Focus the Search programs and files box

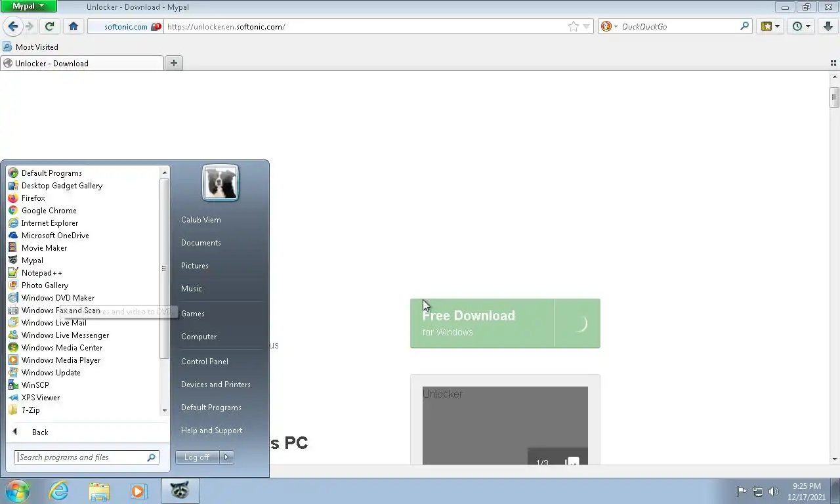(86, 457)
